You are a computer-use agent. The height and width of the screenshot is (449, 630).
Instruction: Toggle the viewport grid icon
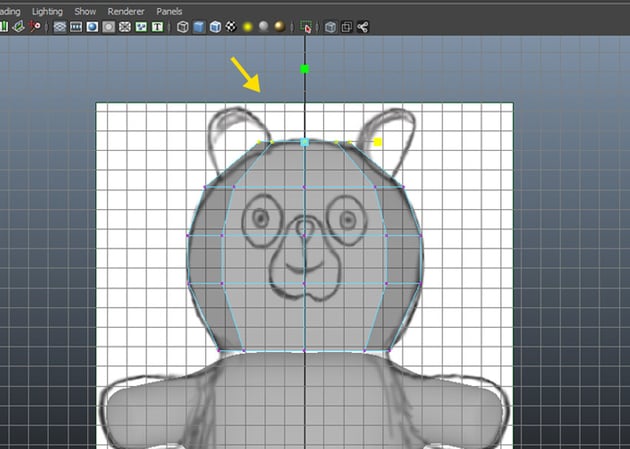click(60, 27)
